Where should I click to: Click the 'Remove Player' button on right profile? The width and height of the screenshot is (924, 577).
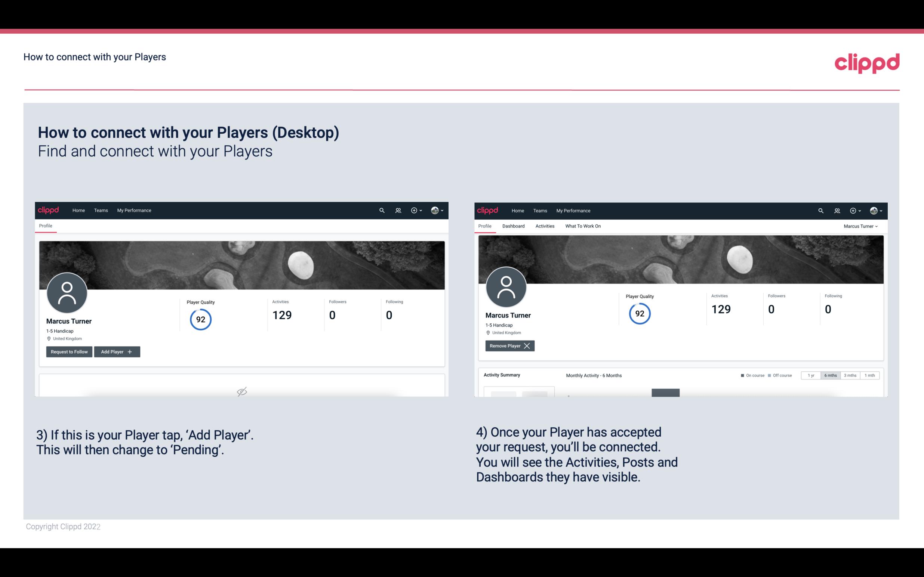(509, 346)
